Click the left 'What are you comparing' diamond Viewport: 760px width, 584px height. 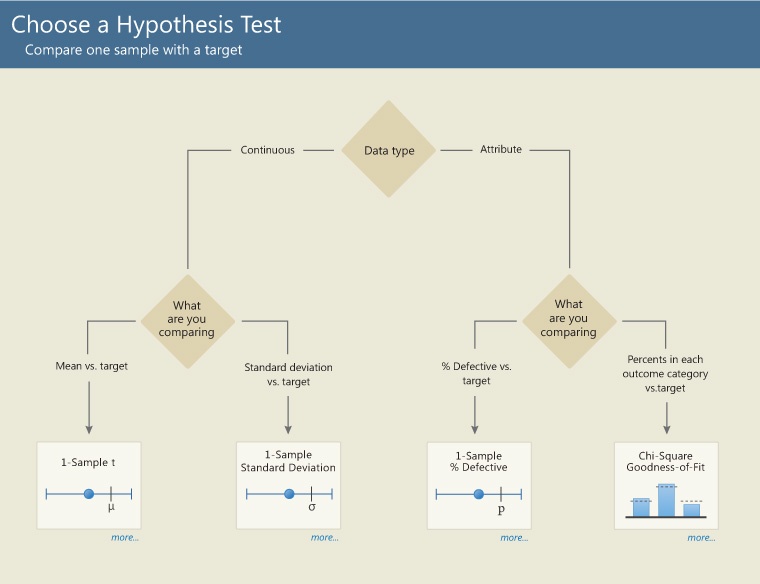tap(187, 319)
